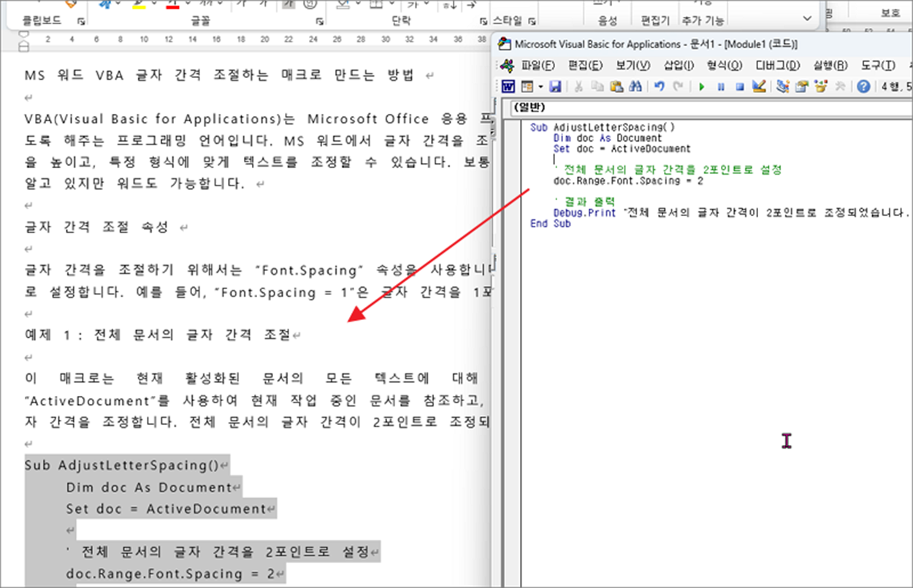Click the Word document title line 'MS 워드 VBA 글자 간격'
Screen dimensions: 913x588
[219, 75]
